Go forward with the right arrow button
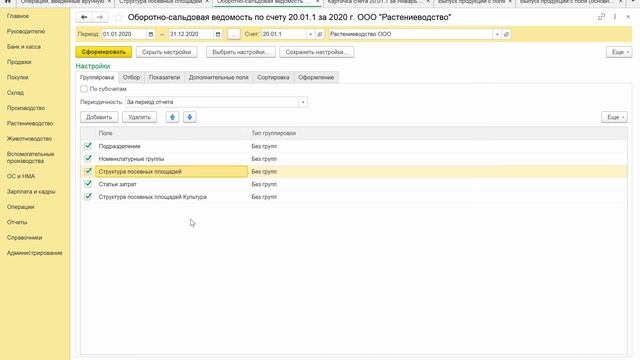Image resolution: width=640 pixels, height=360 pixels. 100,17
